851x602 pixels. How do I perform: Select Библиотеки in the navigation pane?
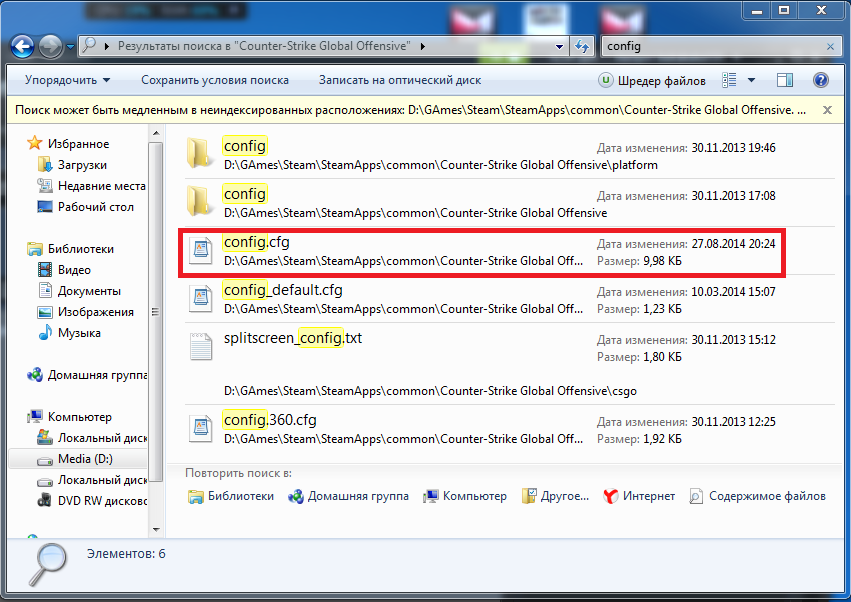(x=80, y=249)
